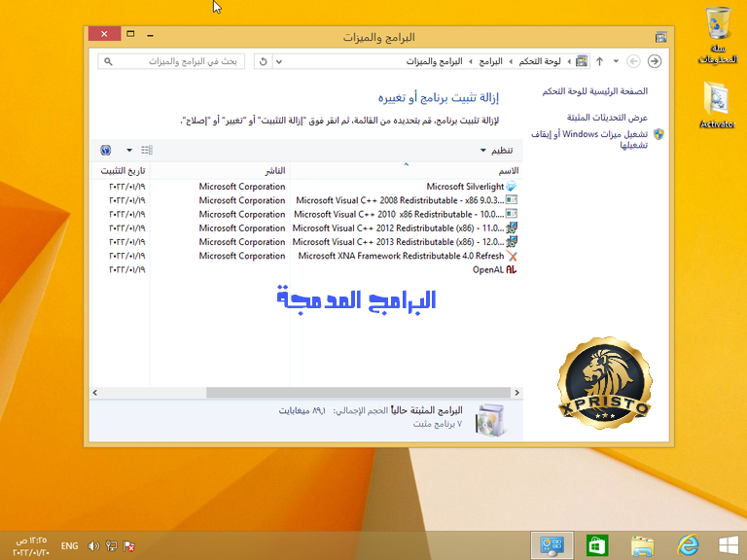
Task: Select Microsoft XNA Framework Redistributable row
Action: (306, 256)
